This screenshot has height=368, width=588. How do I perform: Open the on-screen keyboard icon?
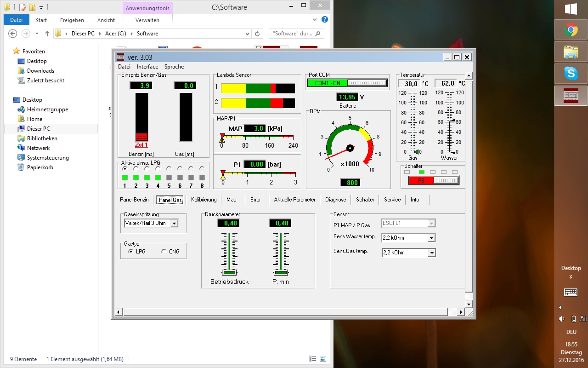571,292
